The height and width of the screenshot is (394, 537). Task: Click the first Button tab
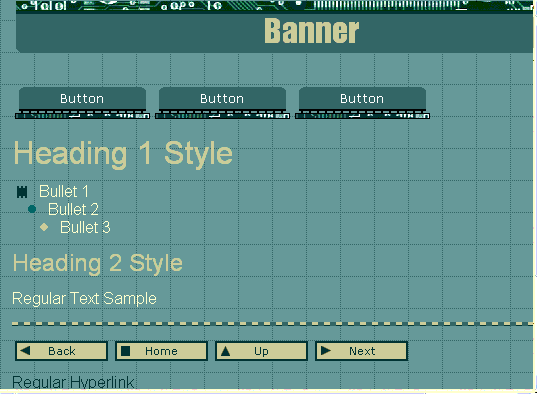[82, 102]
